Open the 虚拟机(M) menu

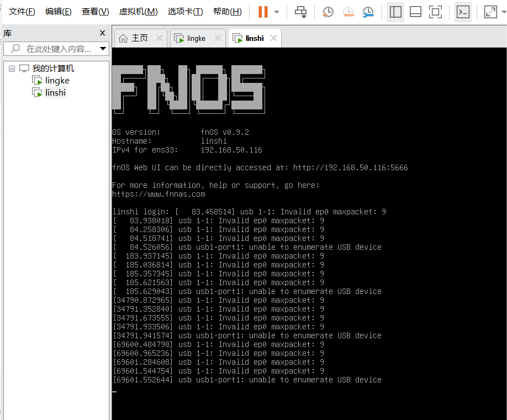point(139,12)
